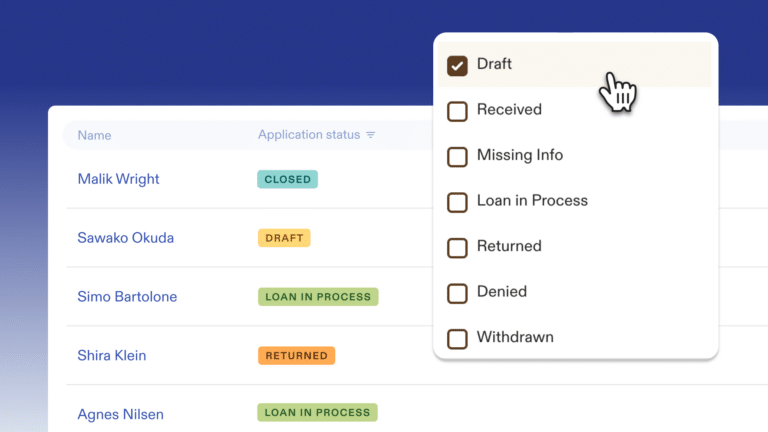Viewport: 768px width, 432px height.
Task: Click the Simo Bartolone name link
Action: pyautogui.click(x=127, y=297)
